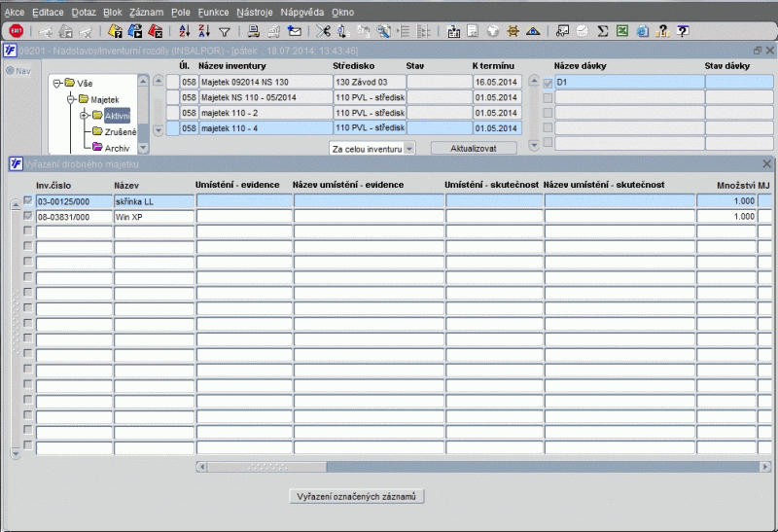Check the last row checkbox in asset list
The height and width of the screenshot is (532, 778).
28,445
